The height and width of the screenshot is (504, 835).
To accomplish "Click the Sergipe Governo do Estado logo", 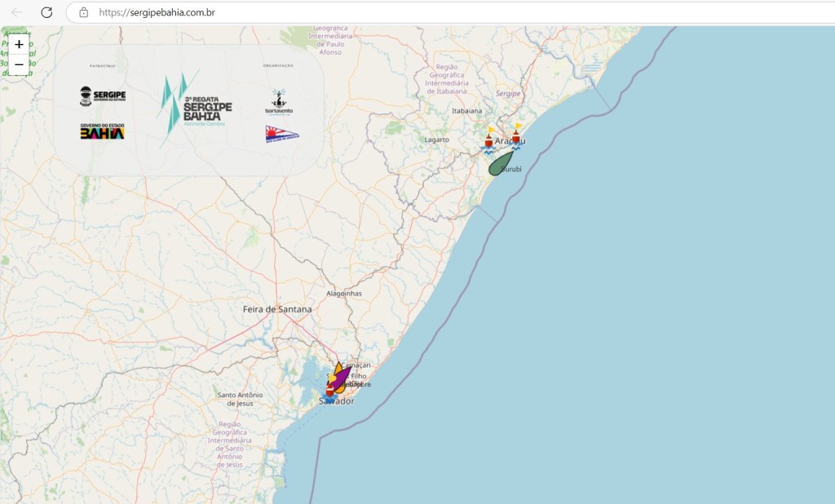I will coord(103,96).
